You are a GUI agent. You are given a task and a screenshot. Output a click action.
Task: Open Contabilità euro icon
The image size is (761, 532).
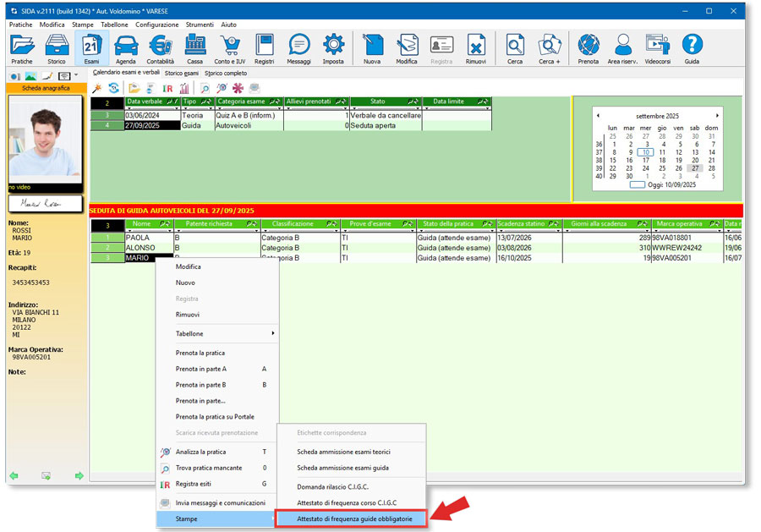coord(160,48)
